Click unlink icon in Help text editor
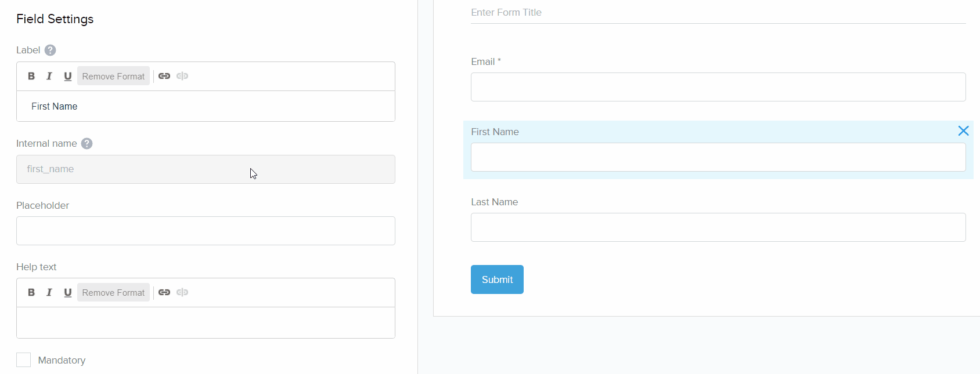 (182, 292)
